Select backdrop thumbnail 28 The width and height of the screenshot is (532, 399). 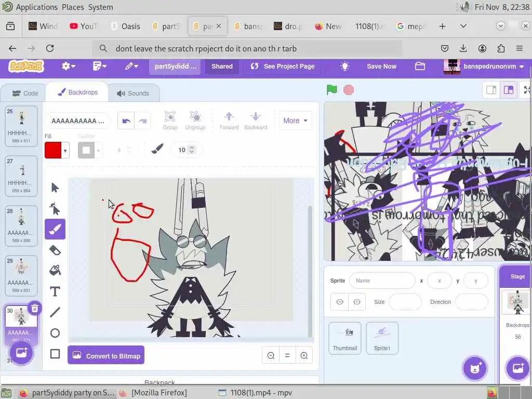click(21, 225)
